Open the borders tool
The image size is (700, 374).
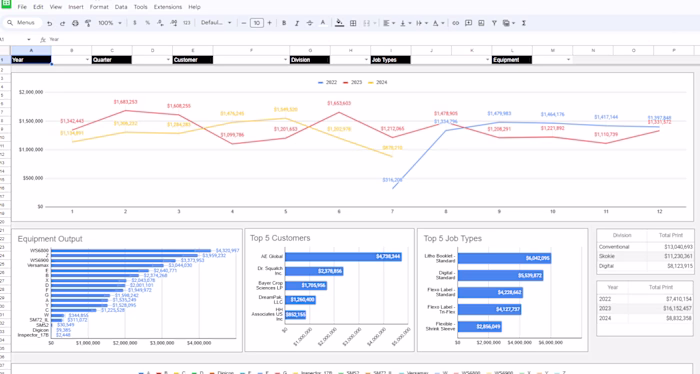coord(353,23)
